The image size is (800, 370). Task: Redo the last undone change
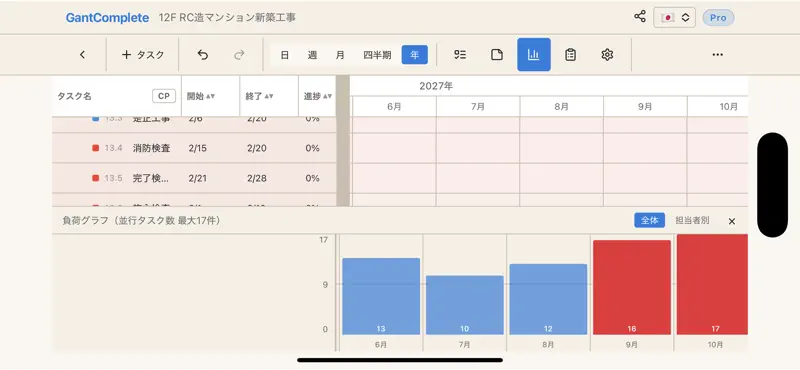(x=239, y=55)
